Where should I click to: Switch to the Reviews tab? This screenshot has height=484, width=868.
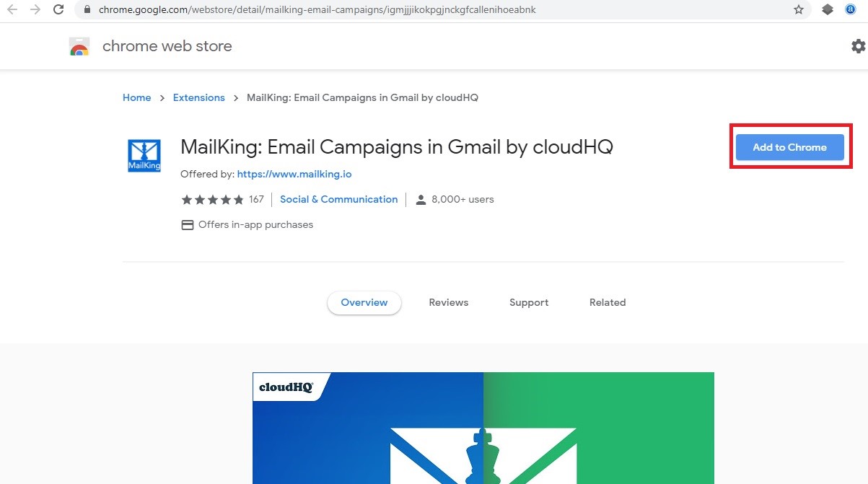[449, 302]
